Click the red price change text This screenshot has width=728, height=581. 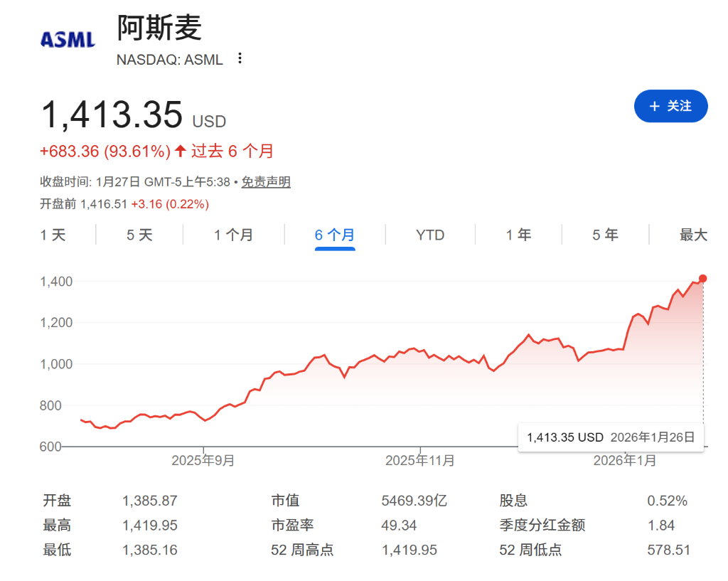[103, 151]
